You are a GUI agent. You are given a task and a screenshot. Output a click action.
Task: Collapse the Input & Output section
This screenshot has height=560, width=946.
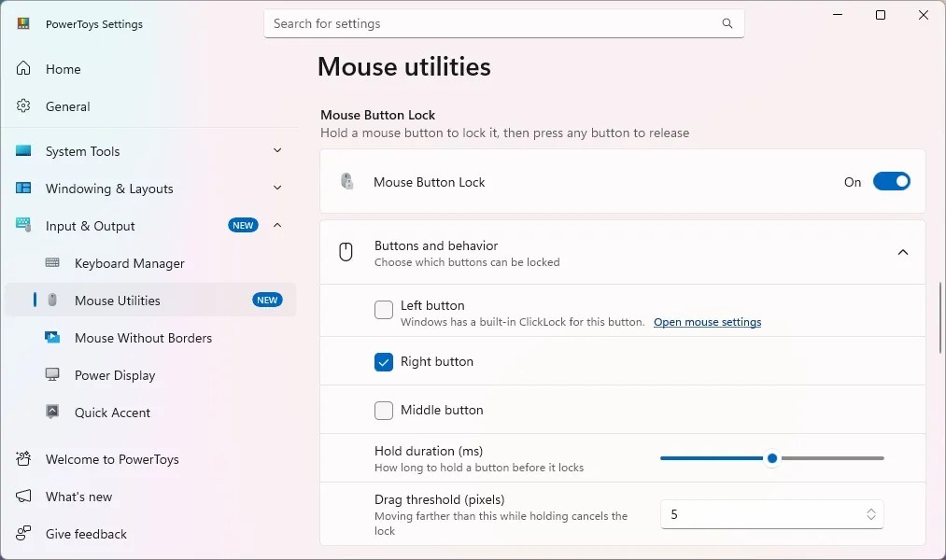277,226
